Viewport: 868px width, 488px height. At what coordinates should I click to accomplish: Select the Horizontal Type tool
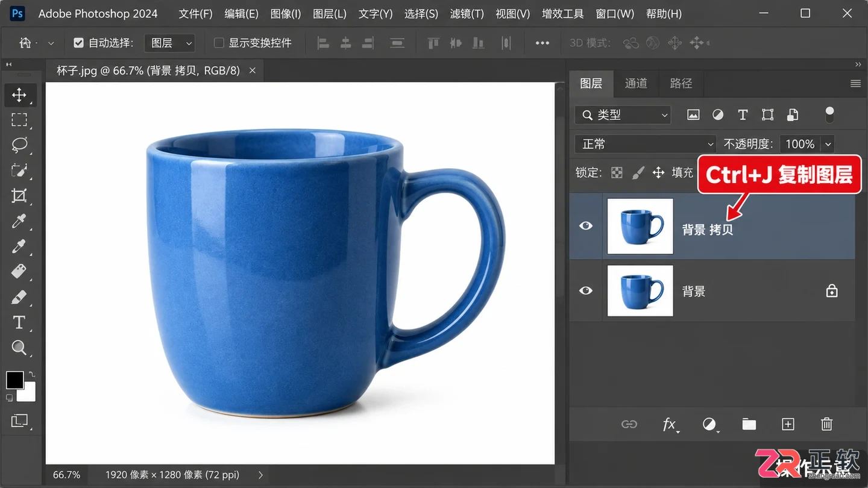[x=19, y=322]
